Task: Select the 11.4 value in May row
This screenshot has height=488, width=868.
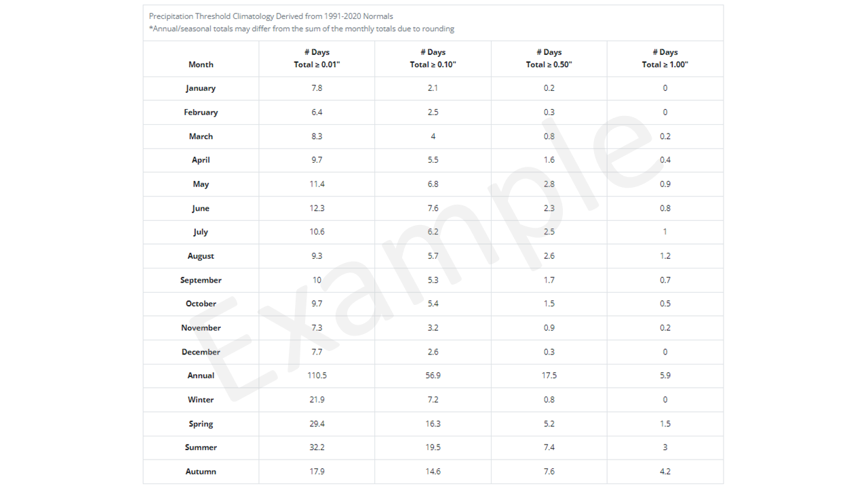Action: click(x=317, y=184)
